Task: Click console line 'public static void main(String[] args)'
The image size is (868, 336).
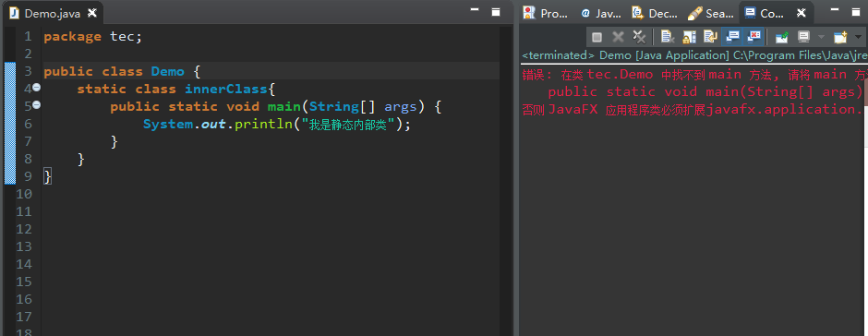Action: 705,92
